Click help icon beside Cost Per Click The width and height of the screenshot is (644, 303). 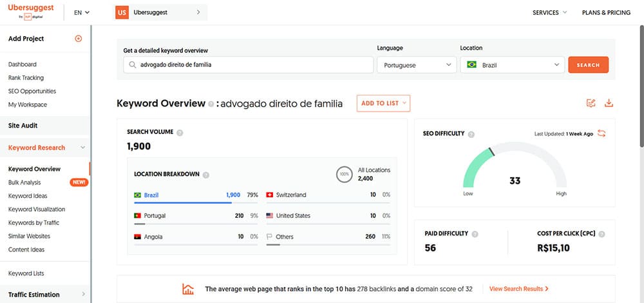(601, 234)
